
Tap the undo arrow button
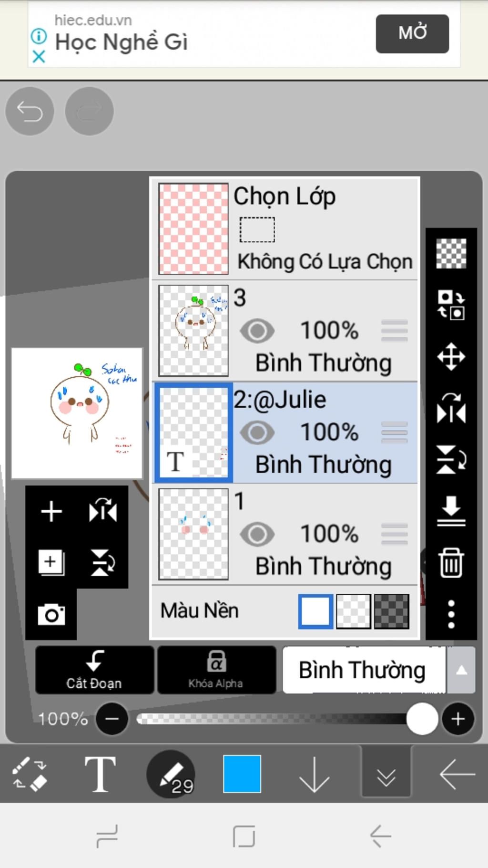(x=30, y=111)
